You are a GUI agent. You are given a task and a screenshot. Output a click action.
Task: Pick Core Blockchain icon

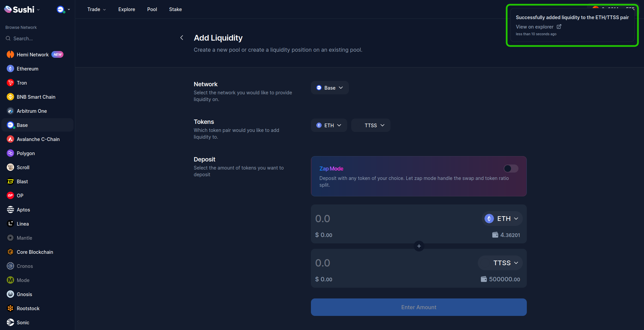[10, 252]
